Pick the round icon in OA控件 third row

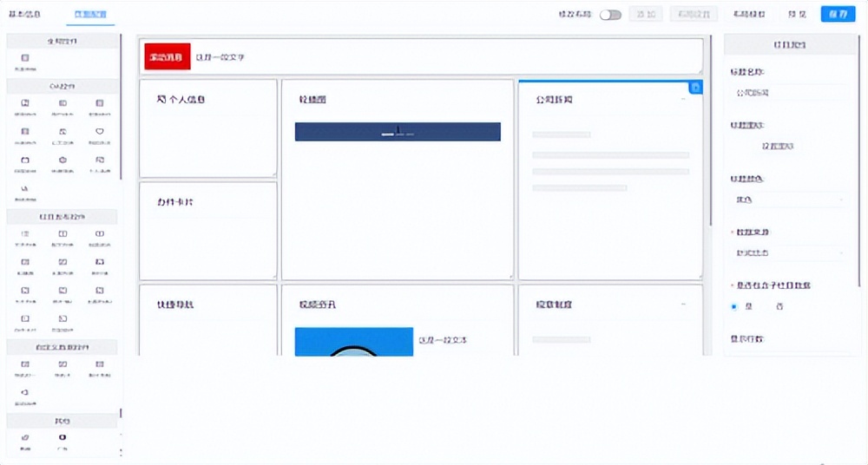point(62,160)
